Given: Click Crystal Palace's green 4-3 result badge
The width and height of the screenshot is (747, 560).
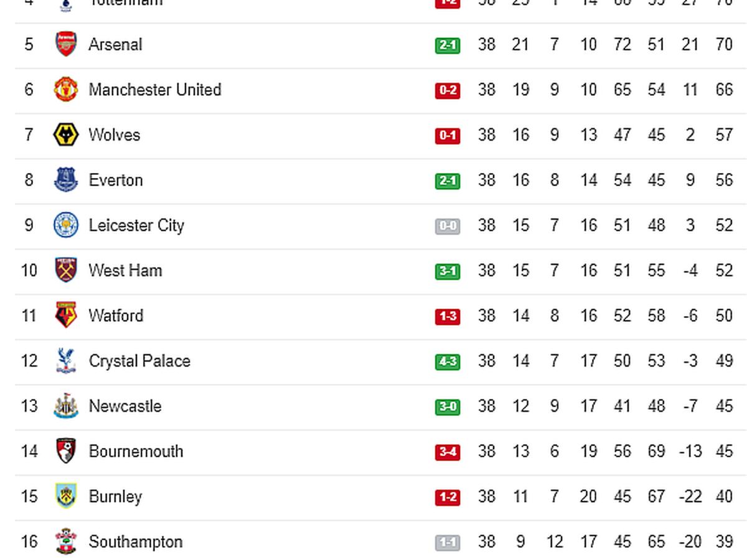Looking at the screenshot, I should (448, 362).
